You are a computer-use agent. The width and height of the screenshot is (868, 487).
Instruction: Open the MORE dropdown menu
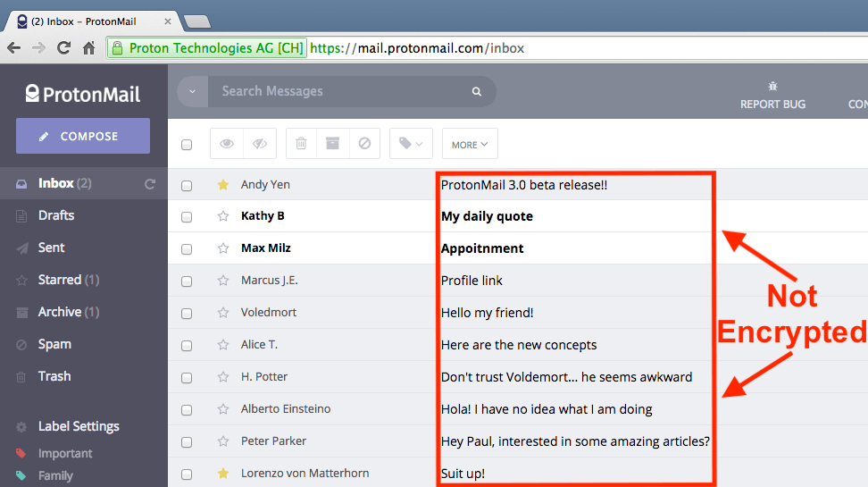[470, 144]
